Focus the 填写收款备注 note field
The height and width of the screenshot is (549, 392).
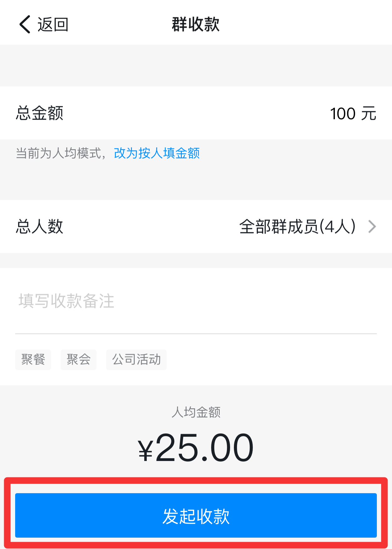[x=196, y=301]
